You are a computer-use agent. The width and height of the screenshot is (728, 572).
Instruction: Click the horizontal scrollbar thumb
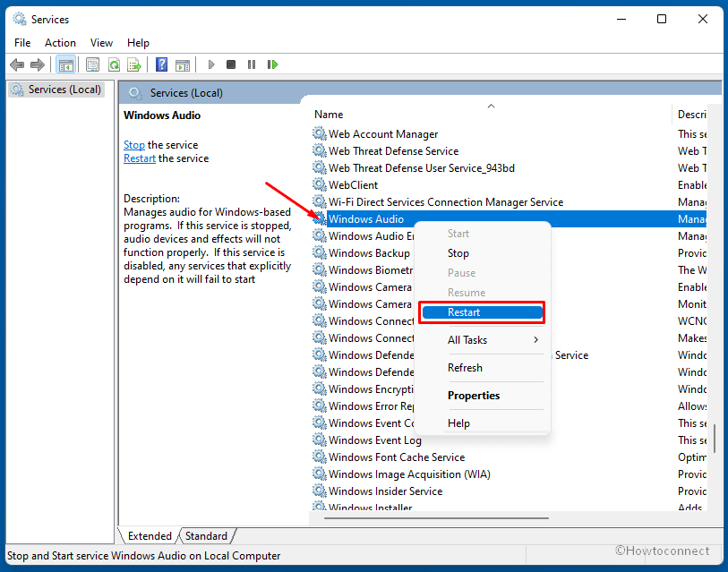pyautogui.click(x=436, y=518)
